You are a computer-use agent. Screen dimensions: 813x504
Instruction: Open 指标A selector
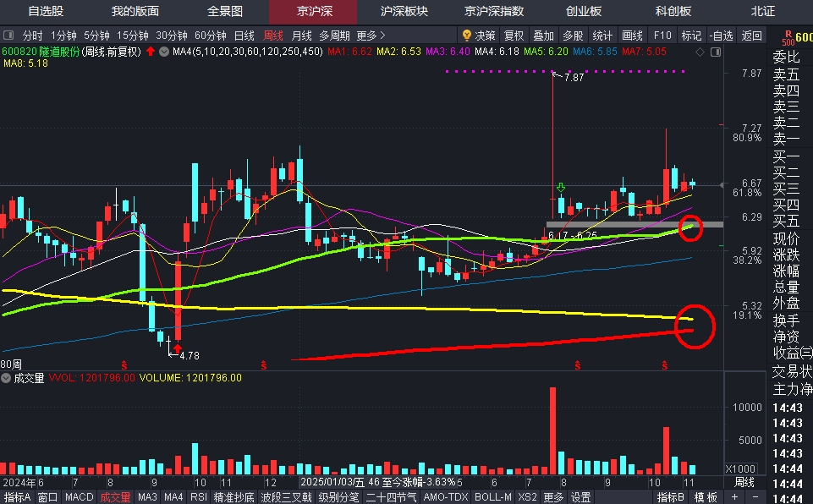[x=18, y=497]
